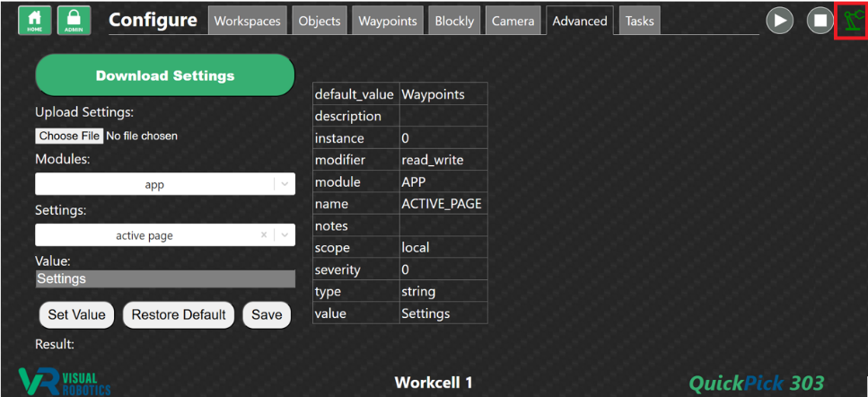Go to the Home screen icon
The width and height of the screenshot is (868, 397).
(34, 21)
